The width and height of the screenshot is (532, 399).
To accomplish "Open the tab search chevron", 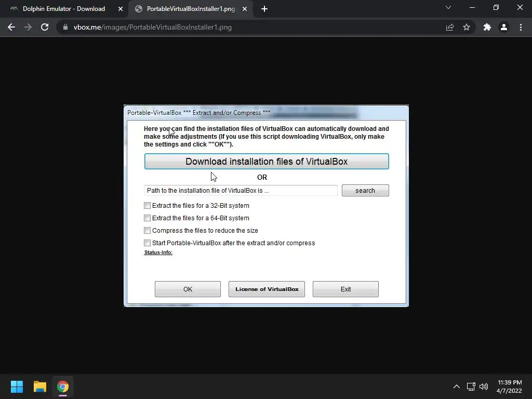I will click(x=448, y=7).
